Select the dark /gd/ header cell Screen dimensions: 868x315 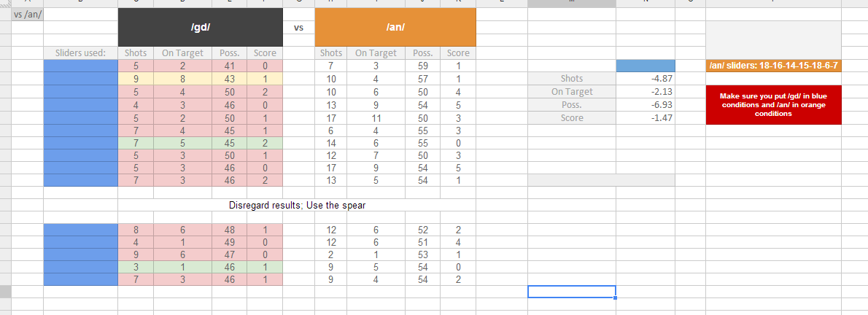pyautogui.click(x=201, y=27)
